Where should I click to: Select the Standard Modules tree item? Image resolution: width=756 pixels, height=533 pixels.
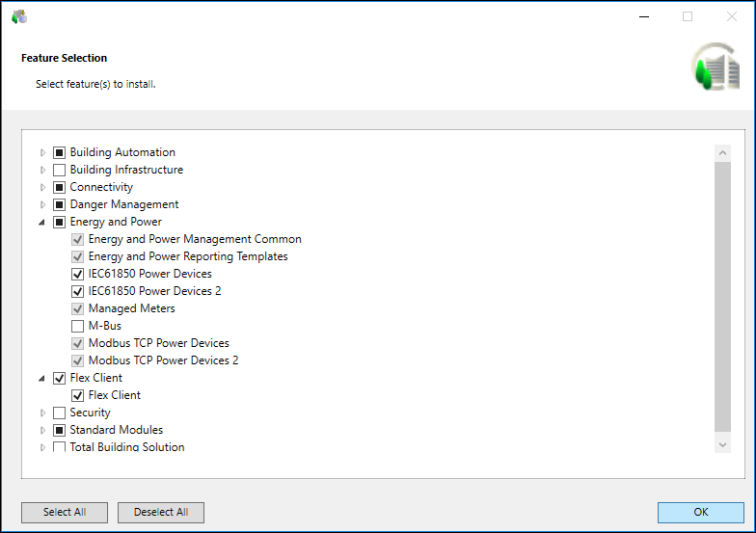pos(116,430)
